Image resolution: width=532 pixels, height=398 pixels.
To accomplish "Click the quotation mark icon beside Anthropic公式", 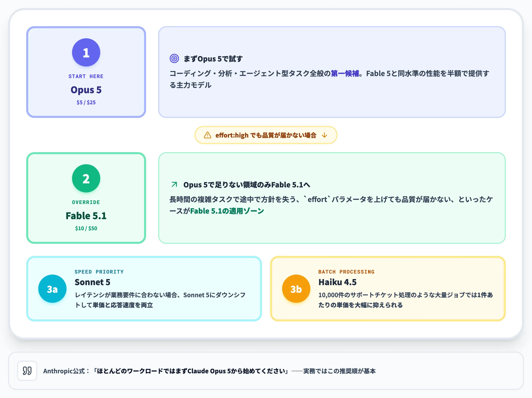I will [27, 371].
